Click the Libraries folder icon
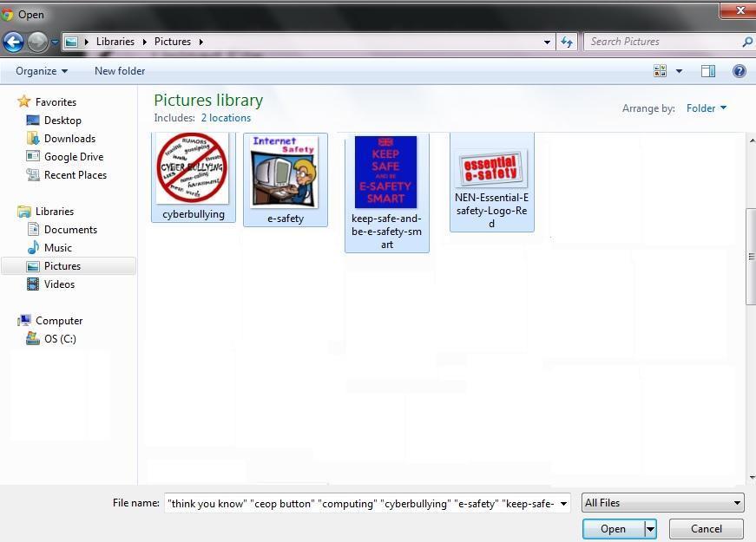Screen dimensions: 756x542 [x=24, y=211]
